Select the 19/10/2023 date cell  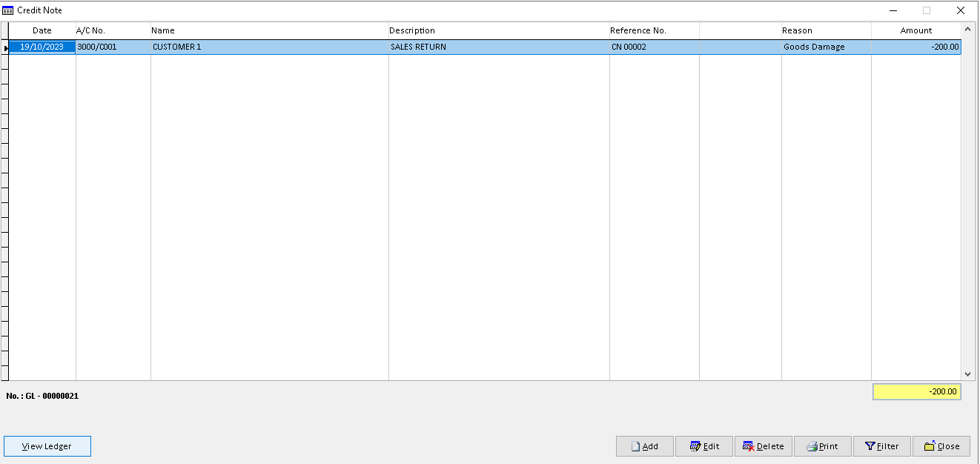click(x=42, y=47)
